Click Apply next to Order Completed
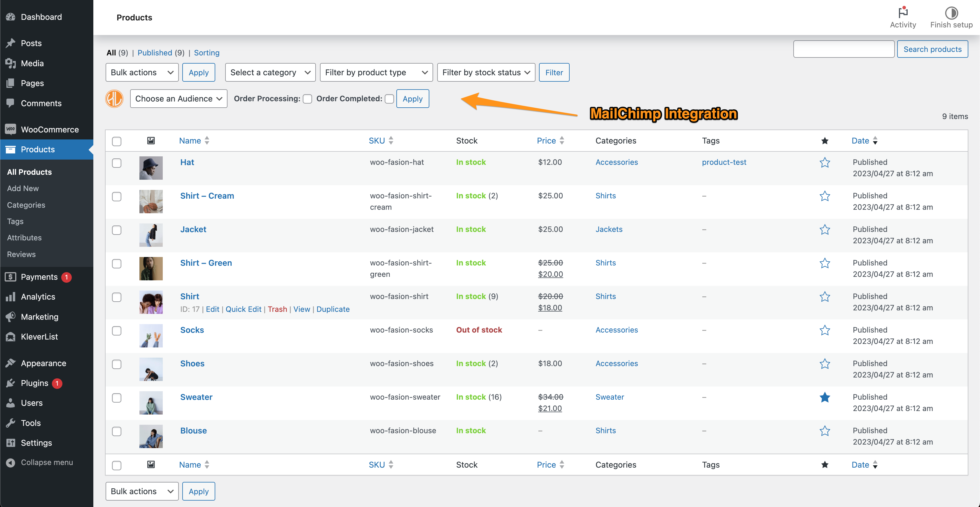This screenshot has width=980, height=507. coord(412,99)
